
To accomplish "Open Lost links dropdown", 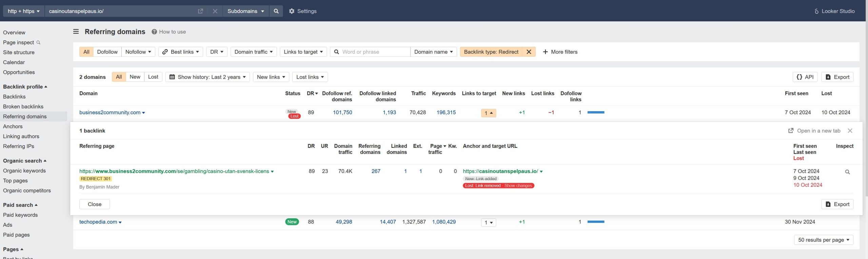I will [x=310, y=77].
